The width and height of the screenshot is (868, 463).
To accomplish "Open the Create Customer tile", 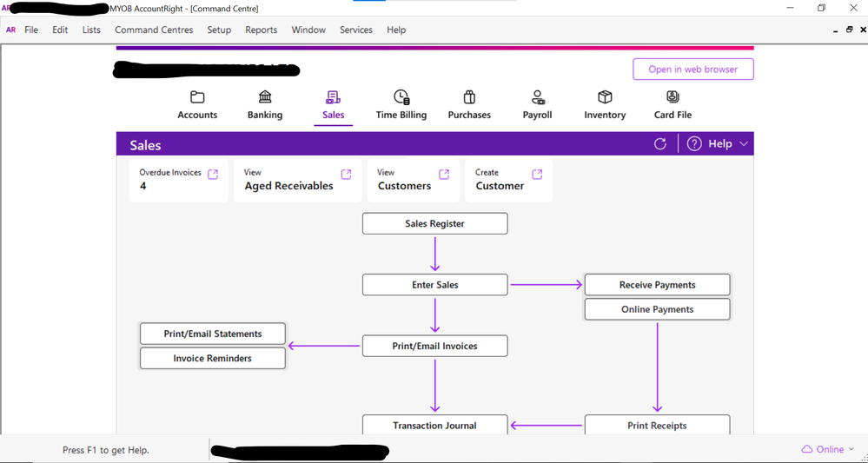I will pos(508,181).
